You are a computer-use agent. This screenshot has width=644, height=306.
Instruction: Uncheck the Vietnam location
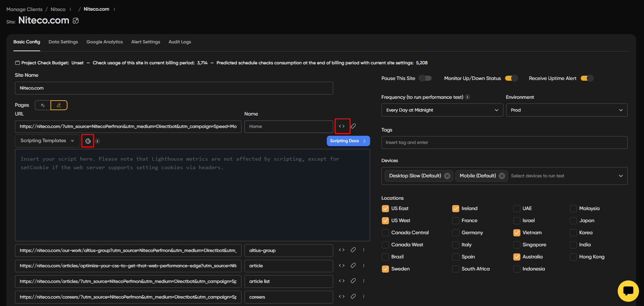(x=517, y=233)
